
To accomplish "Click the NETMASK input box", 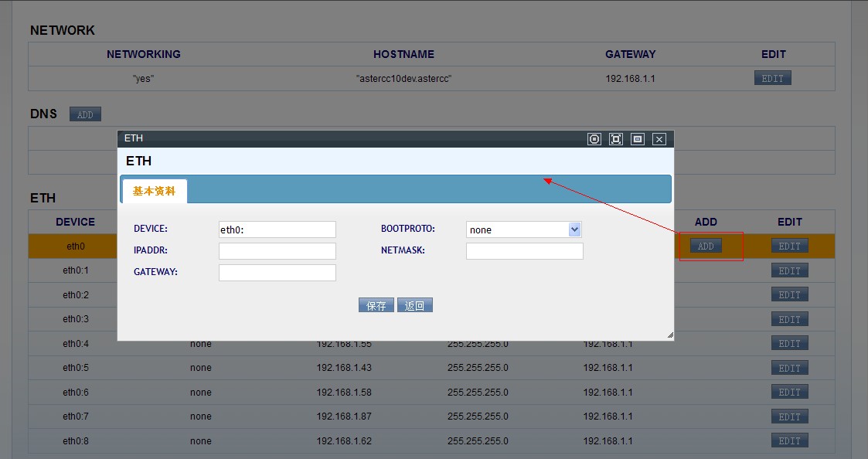I will point(525,251).
